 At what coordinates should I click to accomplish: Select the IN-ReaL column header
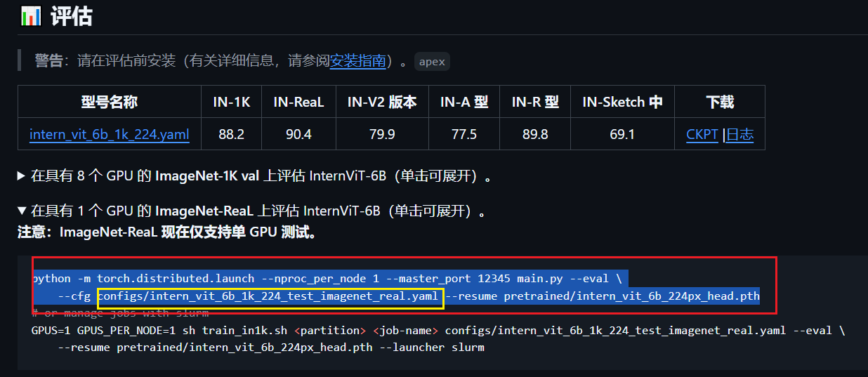(x=298, y=102)
